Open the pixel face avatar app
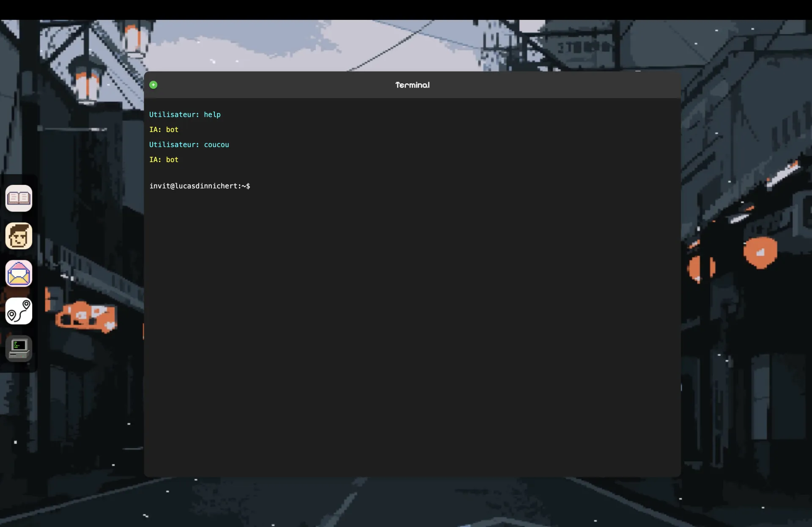Viewport: 812px width, 527px height. click(19, 236)
